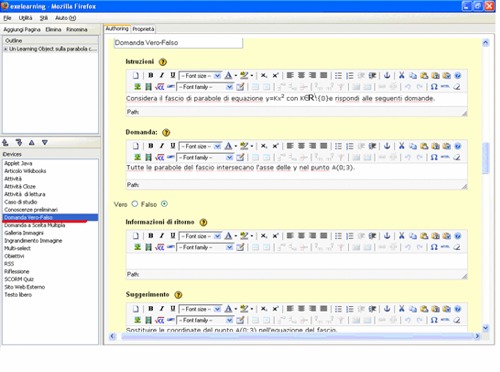Click New document icon in Istruzioni toolbar
500x372 pixels.
(x=136, y=76)
